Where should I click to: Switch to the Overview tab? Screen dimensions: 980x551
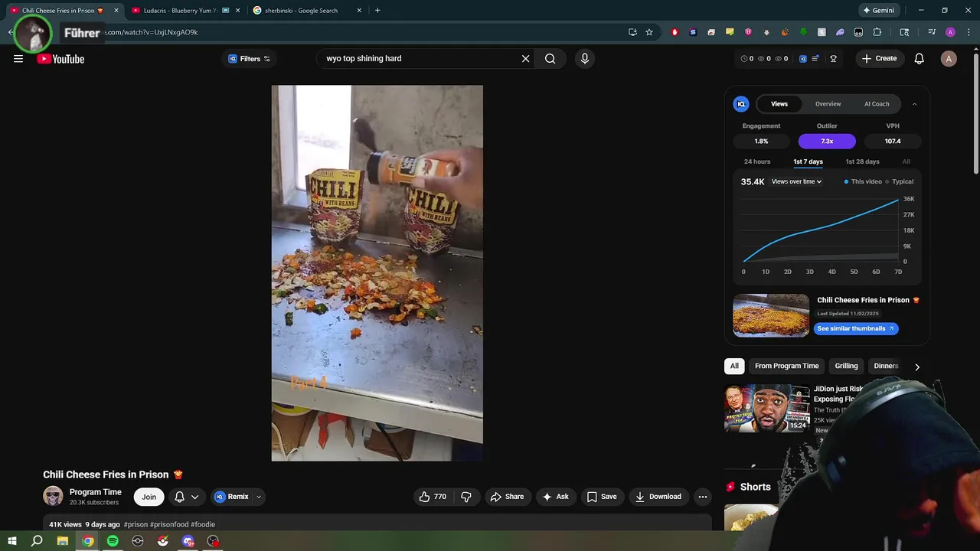pyautogui.click(x=828, y=104)
